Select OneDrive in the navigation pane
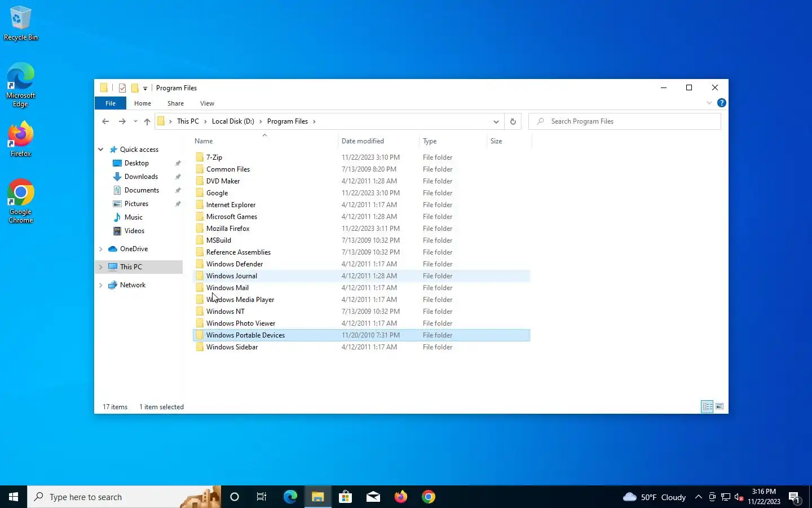812x508 pixels. 134,249
